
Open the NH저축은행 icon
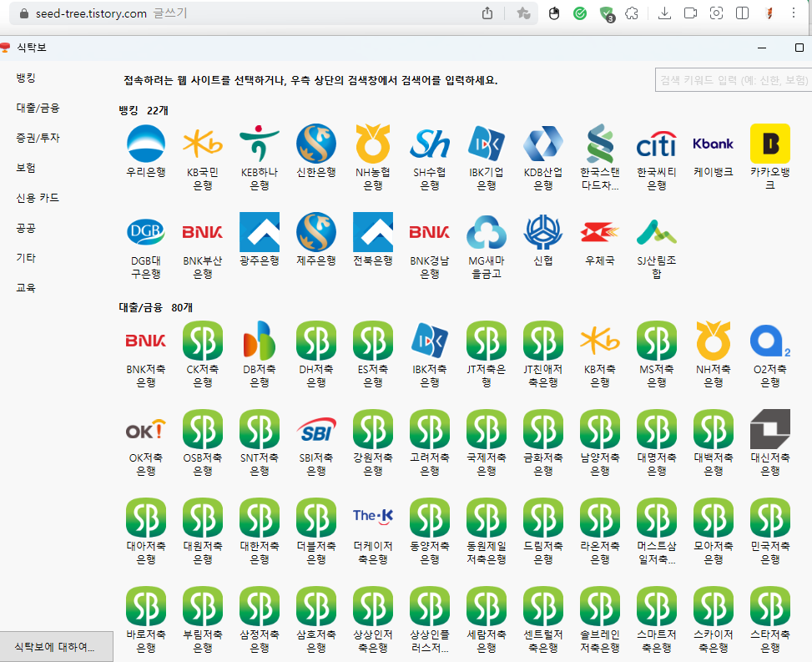[713, 341]
